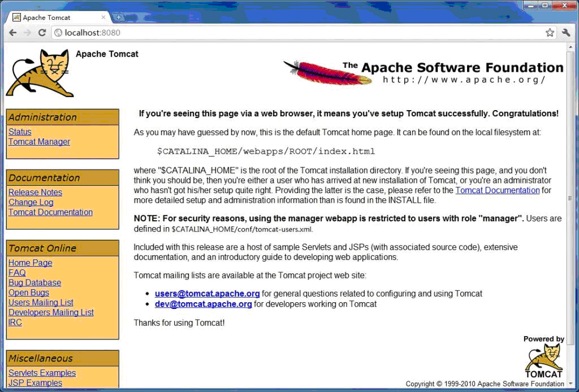Click the users@tomcat.apache.org mailing link
Image resolution: width=579 pixels, height=392 pixels.
(207, 294)
